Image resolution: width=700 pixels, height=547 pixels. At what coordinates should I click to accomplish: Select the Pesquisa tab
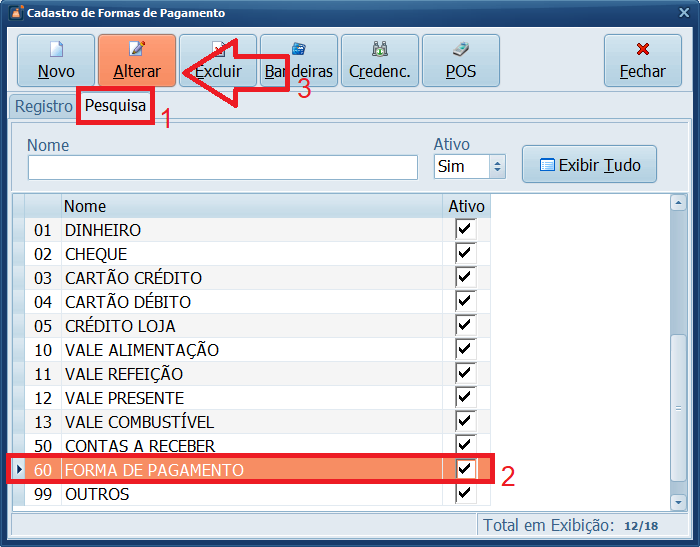tap(115, 106)
